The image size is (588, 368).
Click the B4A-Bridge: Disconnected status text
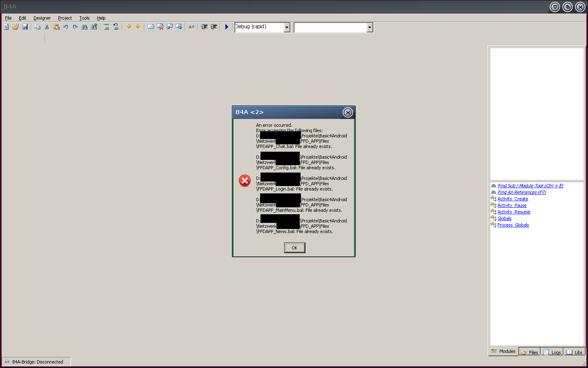(x=38, y=362)
